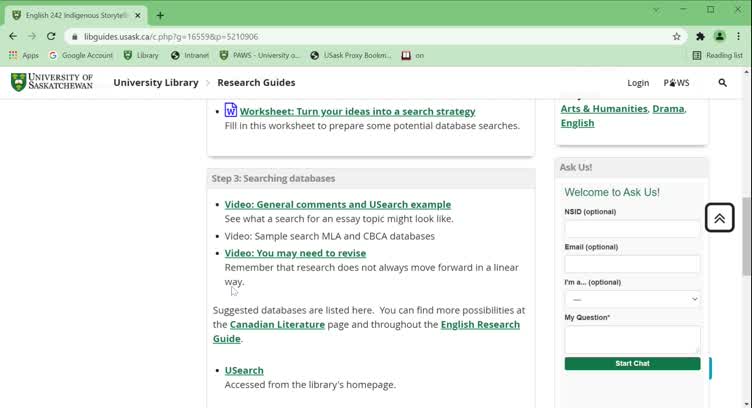
Task: Open the Chrome three-dot menu
Action: click(739, 36)
